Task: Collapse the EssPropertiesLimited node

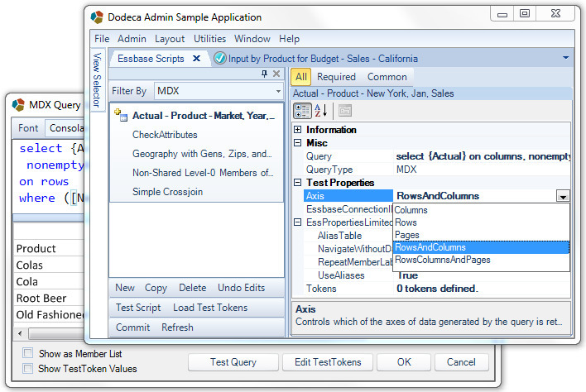Action: [297, 222]
